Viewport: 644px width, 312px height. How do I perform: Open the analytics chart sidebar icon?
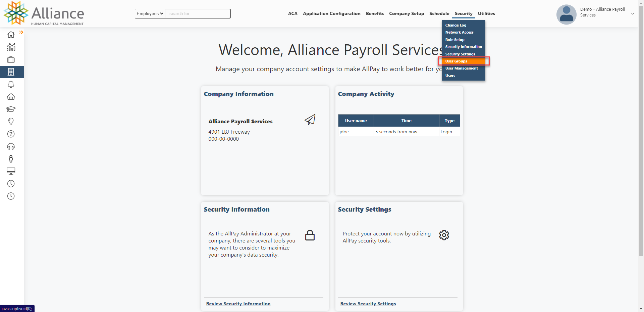click(11, 47)
